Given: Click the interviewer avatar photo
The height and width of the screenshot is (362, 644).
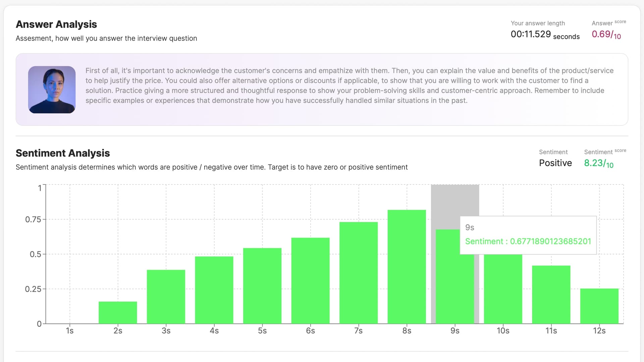Looking at the screenshot, I should pos(52,90).
